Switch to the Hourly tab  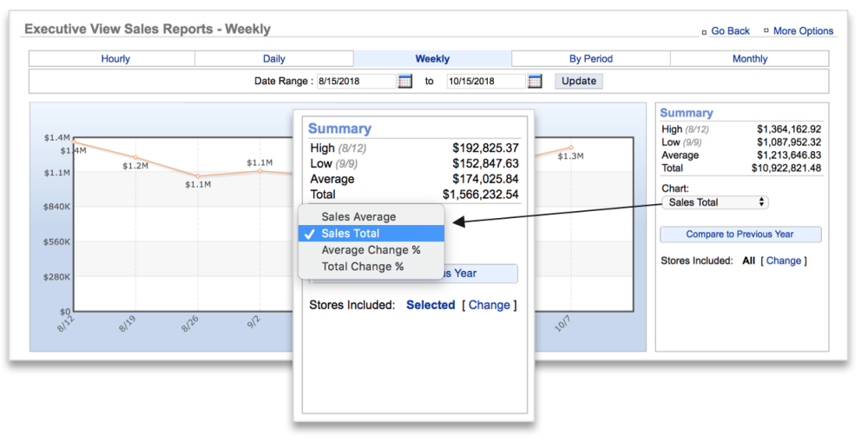(x=115, y=59)
